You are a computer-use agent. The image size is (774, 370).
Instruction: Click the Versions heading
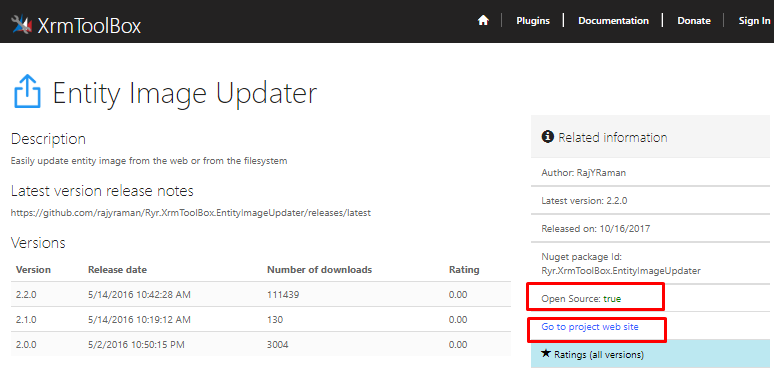click(x=38, y=243)
